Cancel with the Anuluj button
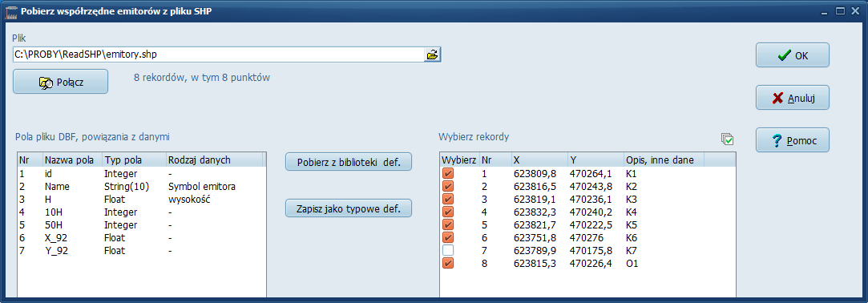The width and height of the screenshot is (868, 303). (x=792, y=98)
